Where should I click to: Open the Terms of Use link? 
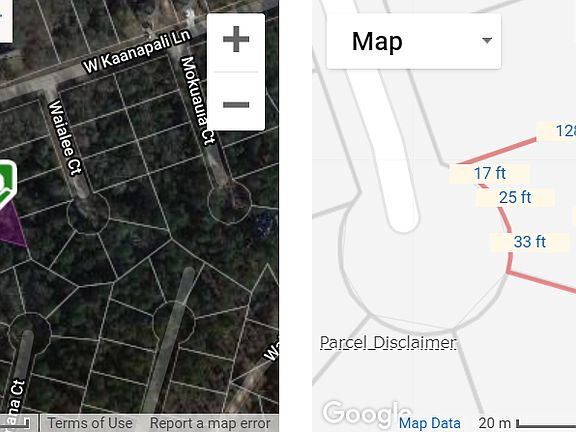[90, 423]
